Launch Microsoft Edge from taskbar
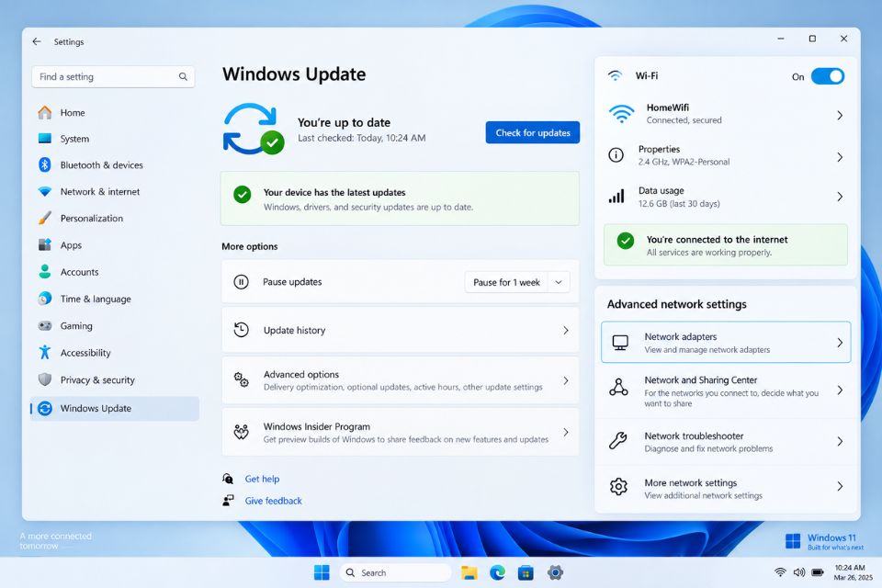The image size is (882, 588). [x=497, y=572]
